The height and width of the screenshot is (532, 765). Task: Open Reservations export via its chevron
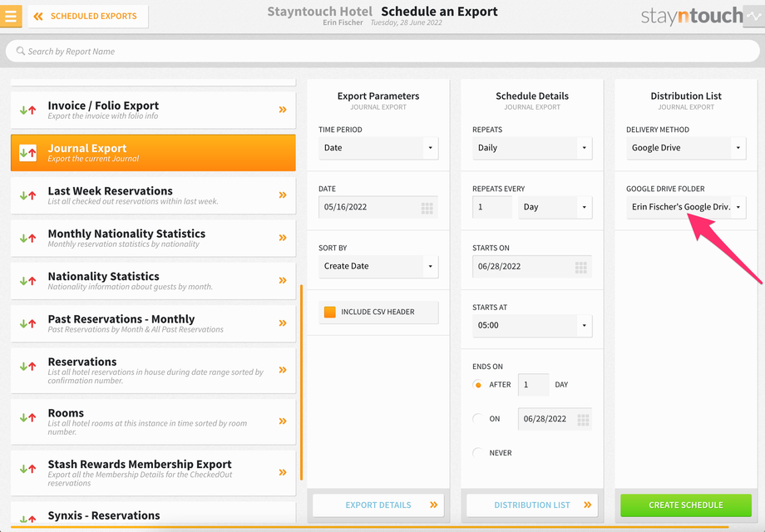283,370
